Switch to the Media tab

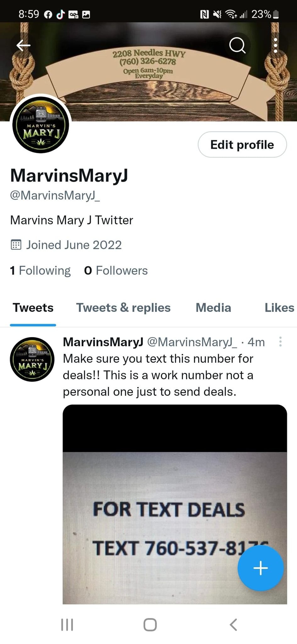(x=213, y=308)
